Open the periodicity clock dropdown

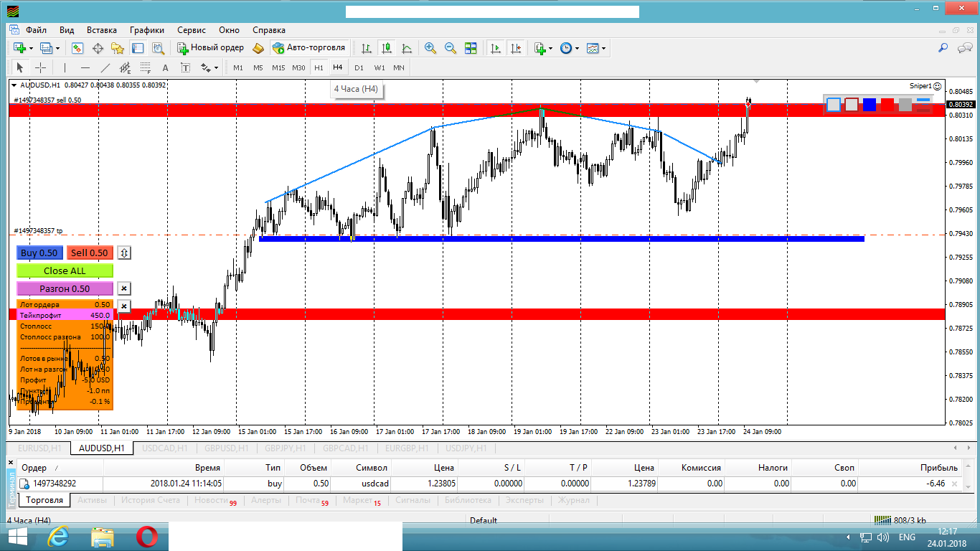tap(577, 48)
